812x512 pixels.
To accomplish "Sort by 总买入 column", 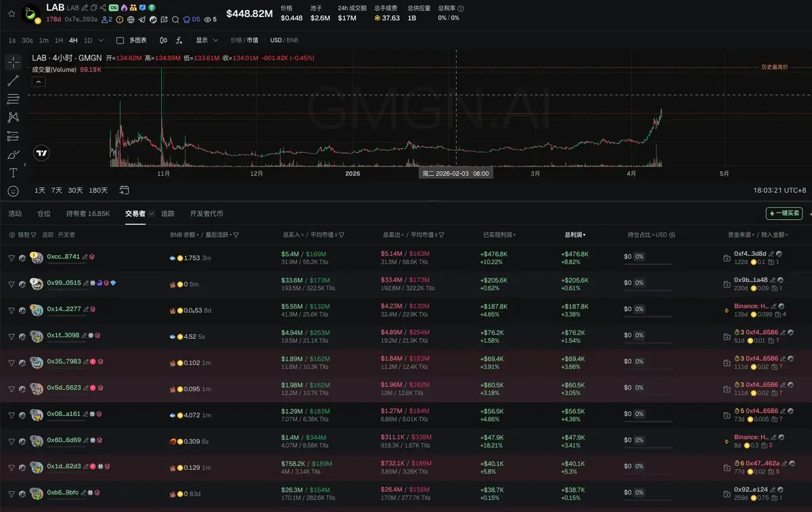I will (x=294, y=235).
